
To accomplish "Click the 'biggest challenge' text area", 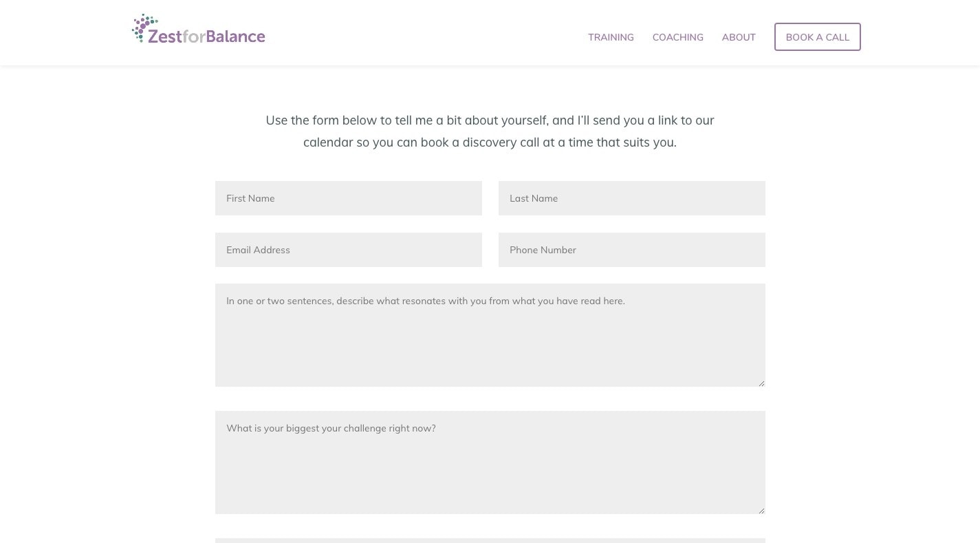I will coord(490,462).
